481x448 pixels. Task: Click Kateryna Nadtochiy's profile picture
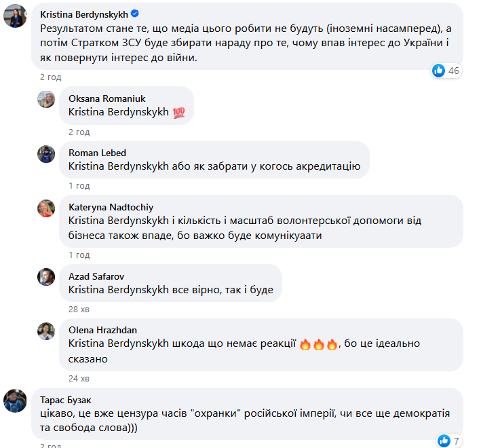(x=46, y=208)
